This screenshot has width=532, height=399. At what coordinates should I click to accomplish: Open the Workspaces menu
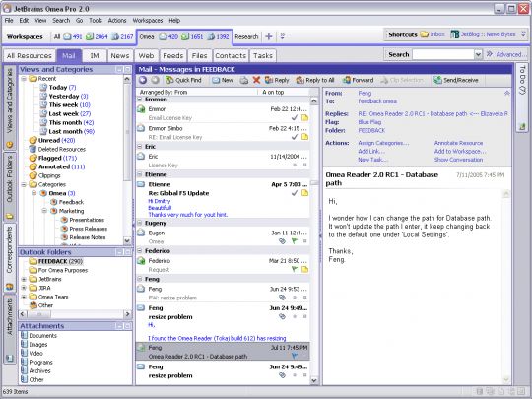coord(148,21)
